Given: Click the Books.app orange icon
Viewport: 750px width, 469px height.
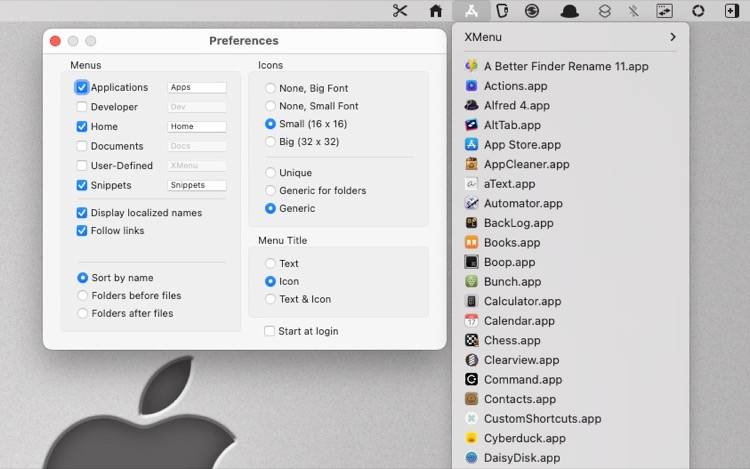Looking at the screenshot, I should point(471,242).
